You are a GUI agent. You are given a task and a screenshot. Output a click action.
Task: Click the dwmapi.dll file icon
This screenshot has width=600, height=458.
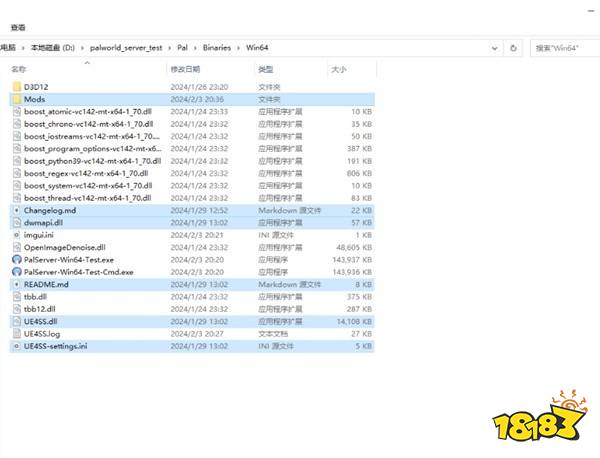(x=16, y=223)
